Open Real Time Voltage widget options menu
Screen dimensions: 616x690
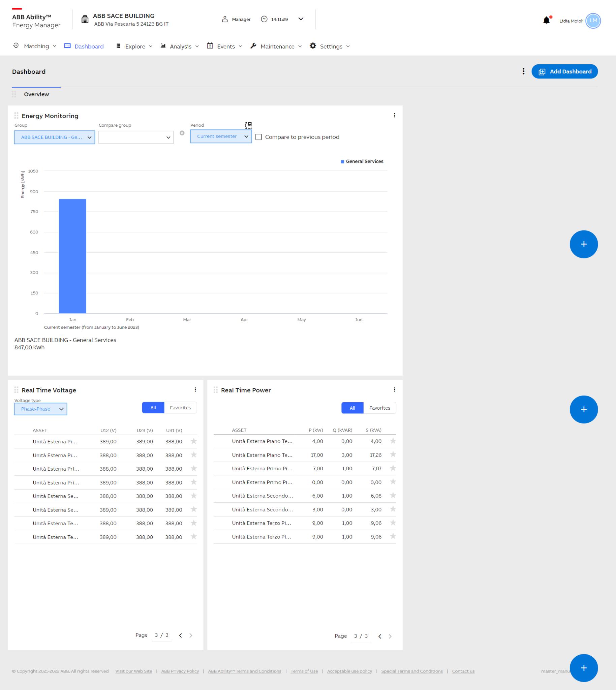195,390
